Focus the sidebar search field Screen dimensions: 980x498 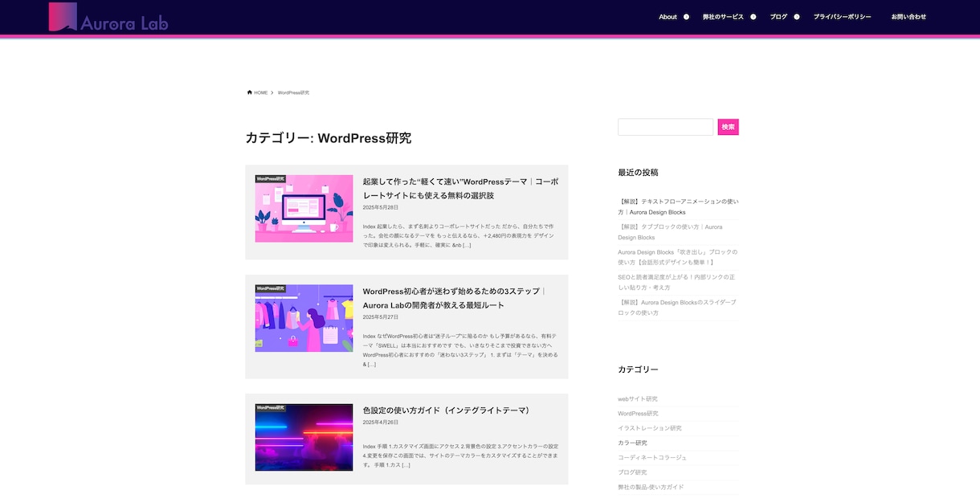coord(665,127)
